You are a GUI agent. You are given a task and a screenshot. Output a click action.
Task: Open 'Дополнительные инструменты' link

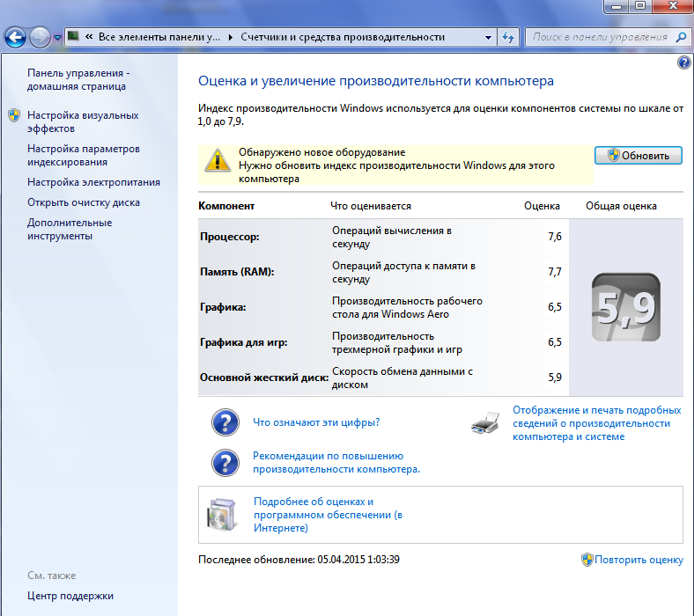pyautogui.click(x=70, y=229)
